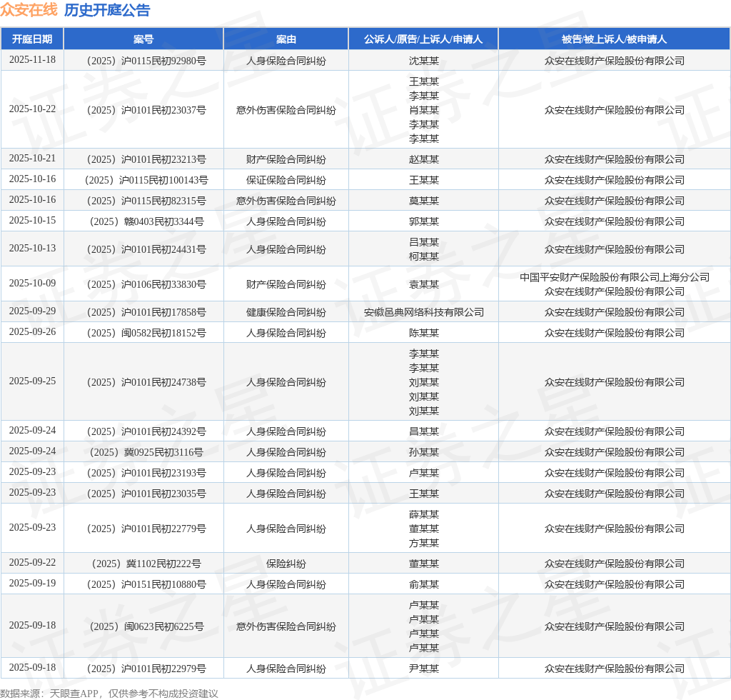731x700 pixels.
Task: Click case number 闽0582民初18152号
Action: [x=146, y=333]
